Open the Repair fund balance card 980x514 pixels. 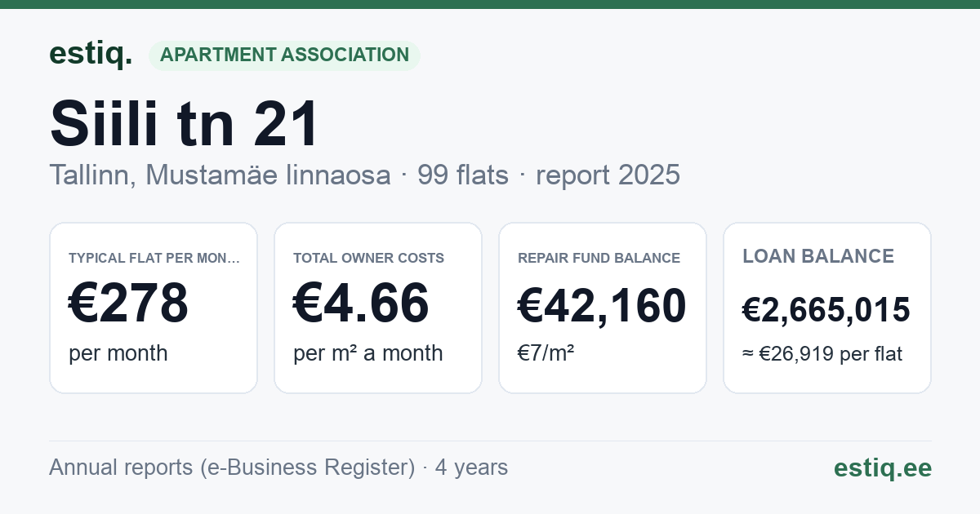coord(603,308)
